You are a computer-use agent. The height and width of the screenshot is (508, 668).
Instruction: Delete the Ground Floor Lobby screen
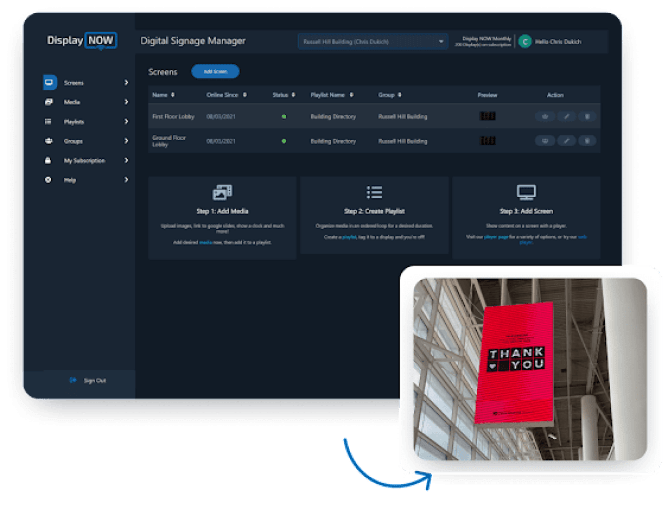[587, 141]
